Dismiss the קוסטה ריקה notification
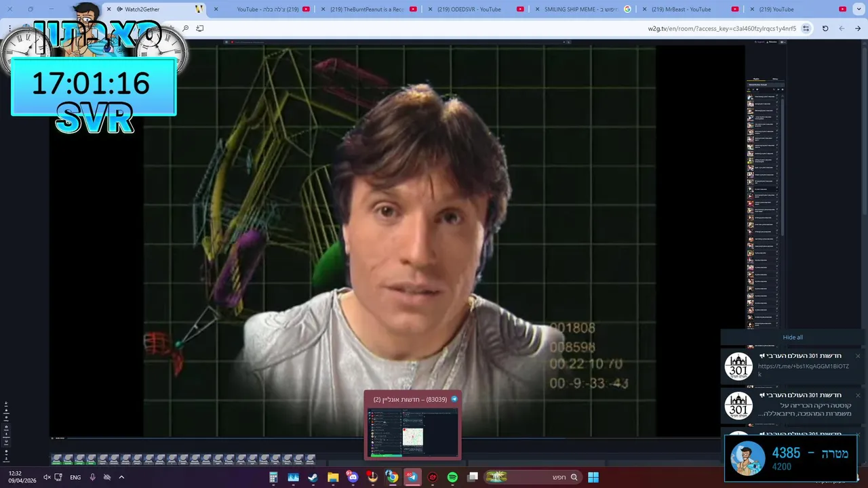The image size is (868, 488). click(857, 395)
